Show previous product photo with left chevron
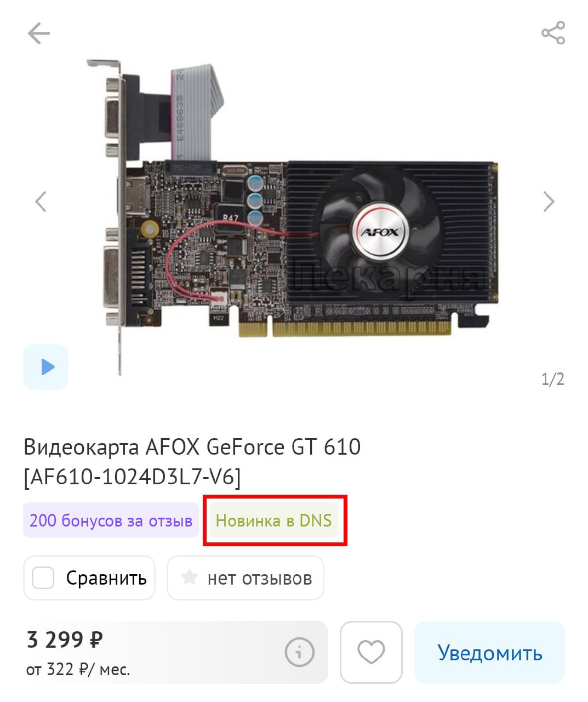 tap(41, 201)
